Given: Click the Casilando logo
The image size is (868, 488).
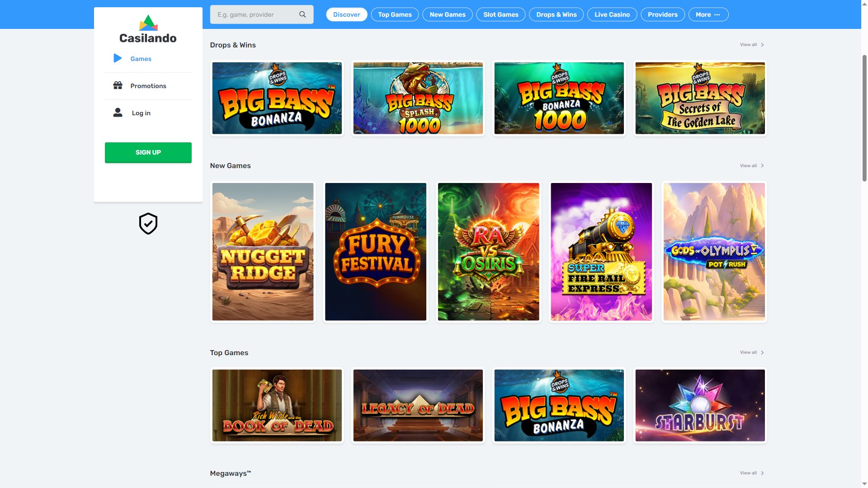Looking at the screenshot, I should (148, 29).
